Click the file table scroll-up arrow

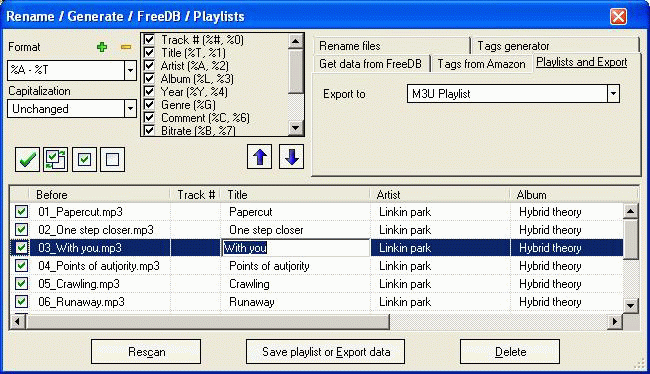coord(631,211)
